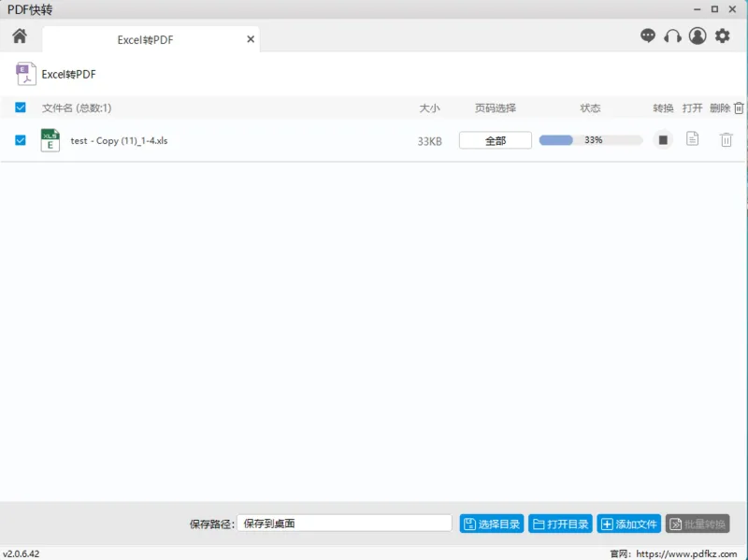This screenshot has width=748, height=560.
Task: Click the XLS file type icon
Action: [x=50, y=140]
